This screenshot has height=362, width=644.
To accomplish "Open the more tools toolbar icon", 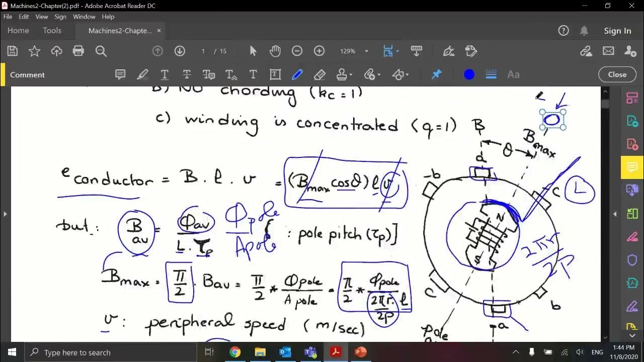I will pos(471,51).
